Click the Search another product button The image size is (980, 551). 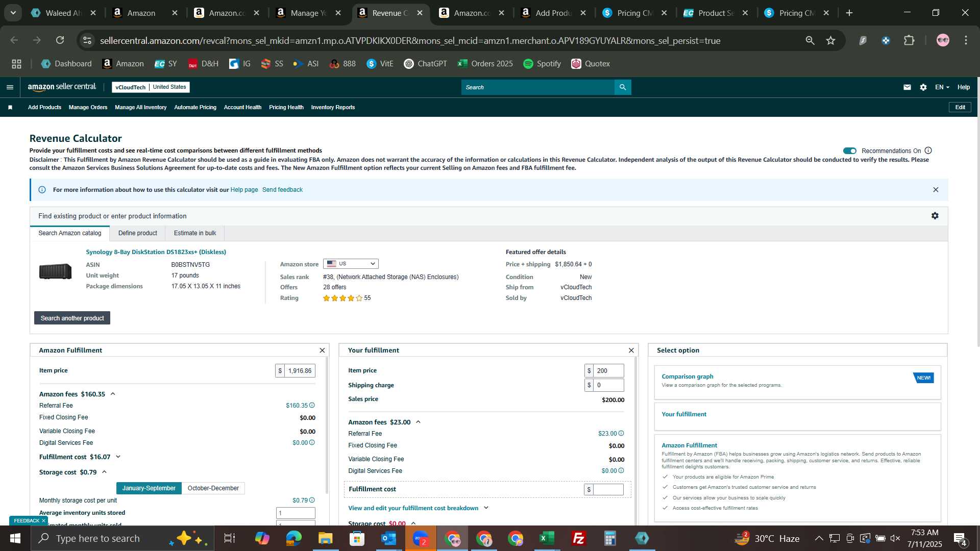tap(72, 318)
